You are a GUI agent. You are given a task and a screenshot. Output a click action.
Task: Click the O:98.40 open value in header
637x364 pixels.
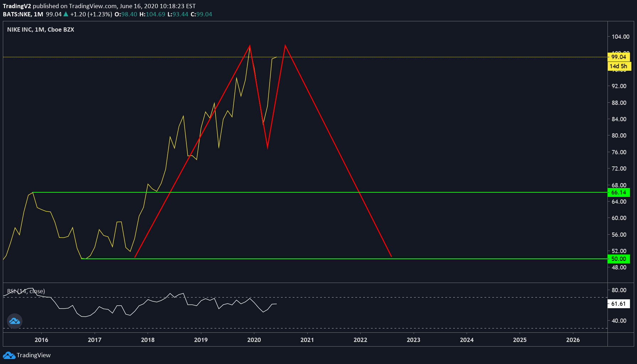[126, 14]
